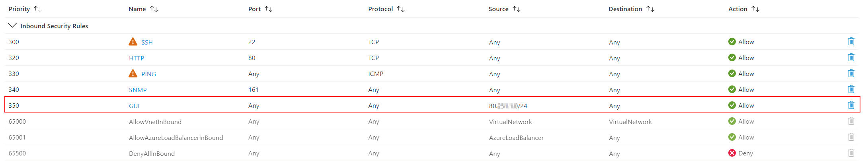Click the green Allow checkmark on SSH row
The image size is (868, 161).
pos(732,42)
